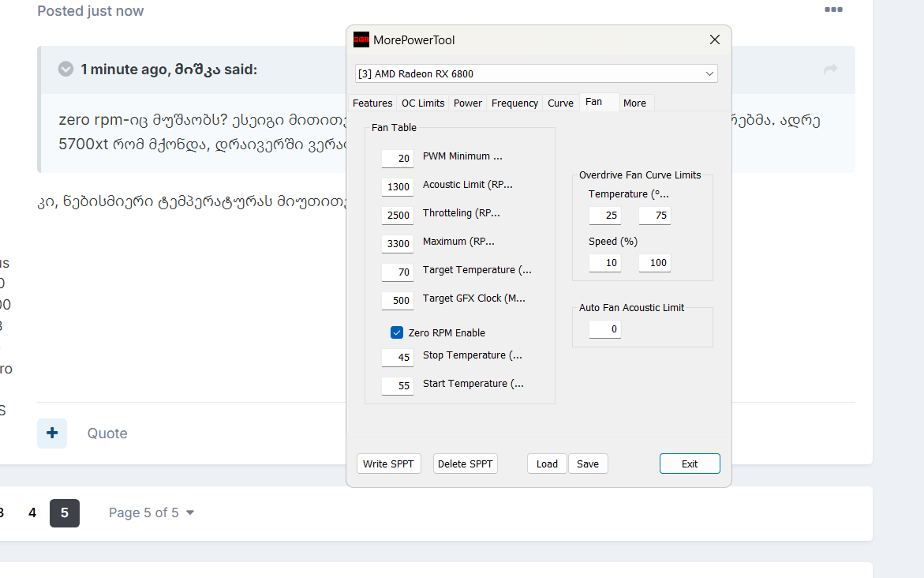Image resolution: width=924 pixels, height=578 pixels.
Task: Go to the Frequency tab
Action: click(x=514, y=103)
